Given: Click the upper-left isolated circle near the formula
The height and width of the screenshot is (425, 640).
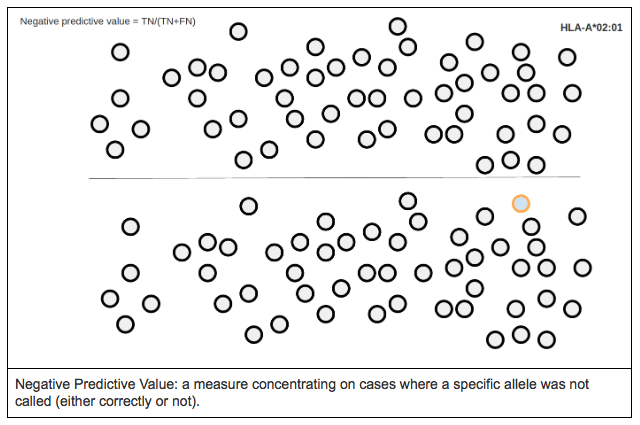Looking at the screenshot, I should pos(120,52).
